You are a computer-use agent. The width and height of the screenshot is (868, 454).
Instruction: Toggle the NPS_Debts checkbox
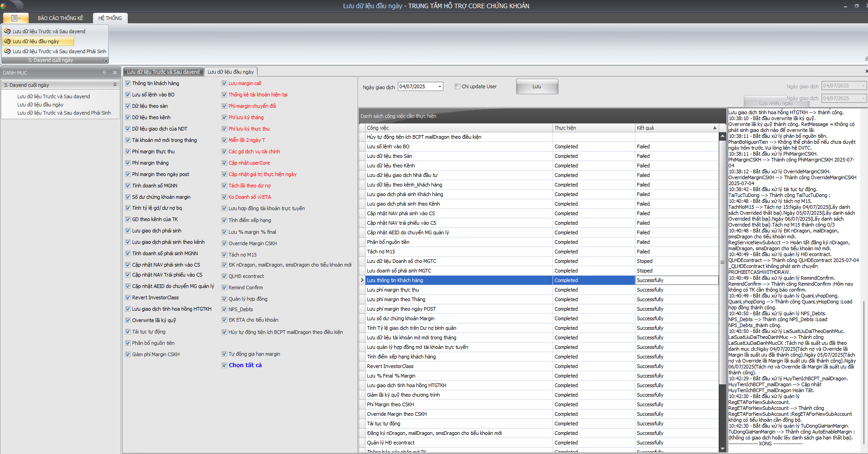coord(224,309)
